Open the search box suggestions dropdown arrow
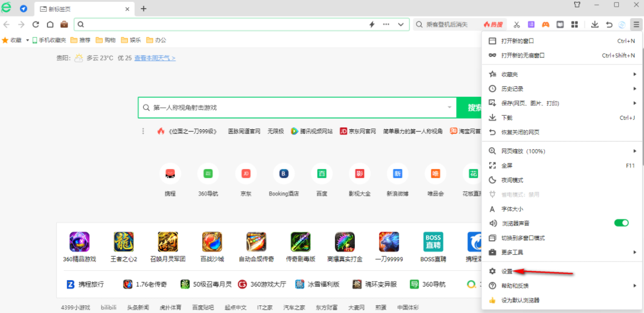The width and height of the screenshot is (644, 313). coord(449,108)
